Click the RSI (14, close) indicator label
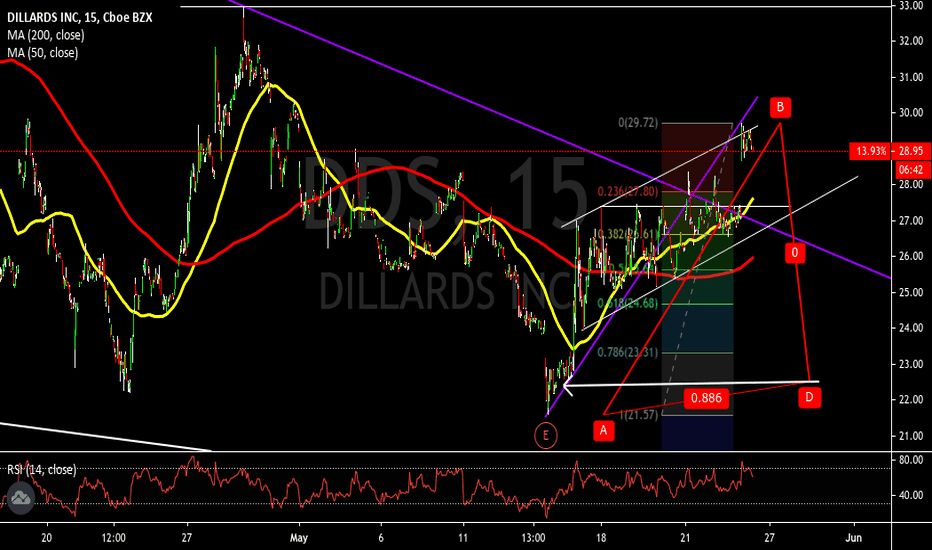This screenshot has height=550, width=932. pos(42,470)
